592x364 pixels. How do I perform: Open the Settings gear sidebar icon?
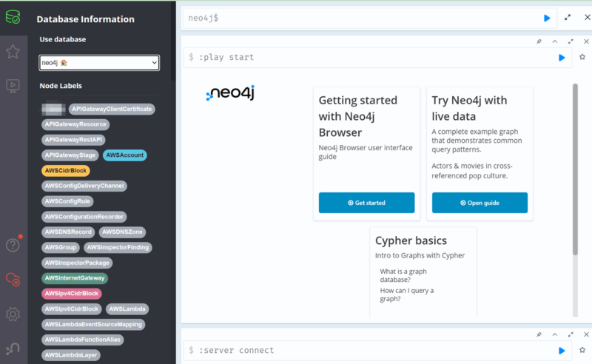tap(13, 314)
